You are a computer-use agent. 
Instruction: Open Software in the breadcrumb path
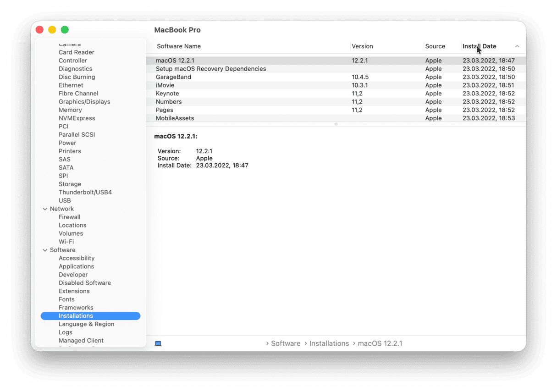pyautogui.click(x=285, y=343)
